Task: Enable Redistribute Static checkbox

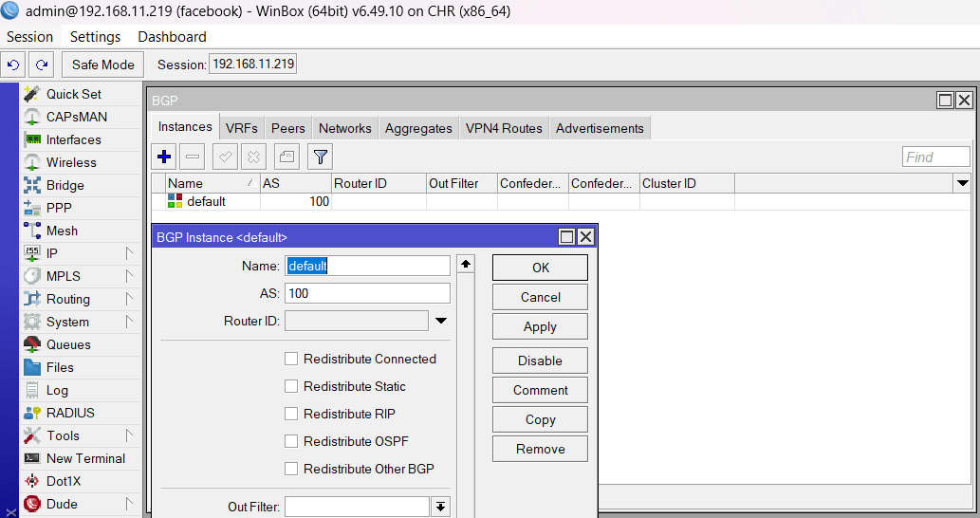Action: 291,386
